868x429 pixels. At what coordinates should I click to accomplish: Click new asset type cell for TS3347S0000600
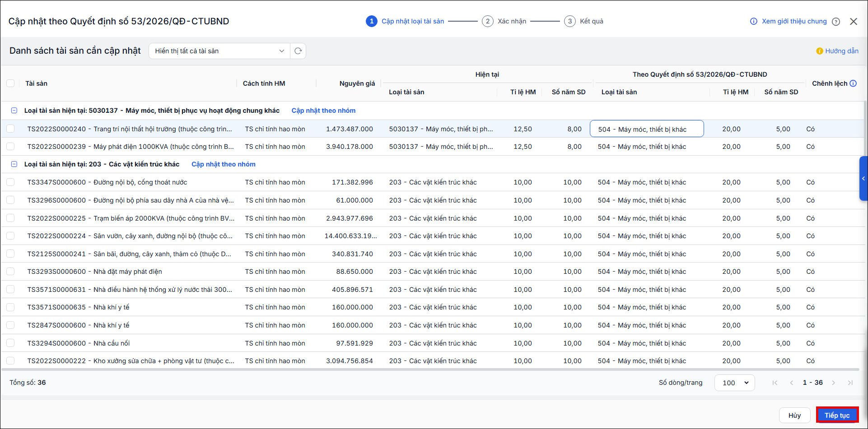[642, 182]
